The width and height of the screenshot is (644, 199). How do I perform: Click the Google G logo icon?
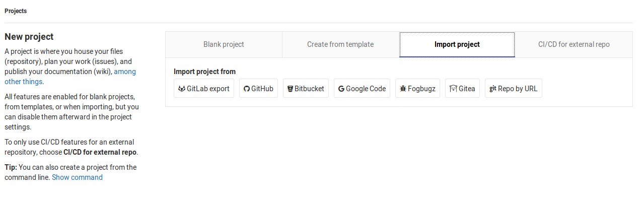click(341, 89)
